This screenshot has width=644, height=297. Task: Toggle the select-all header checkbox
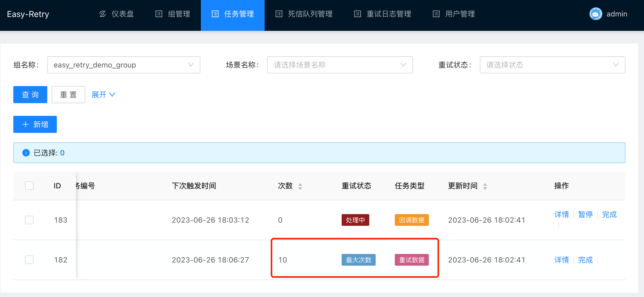click(x=29, y=186)
